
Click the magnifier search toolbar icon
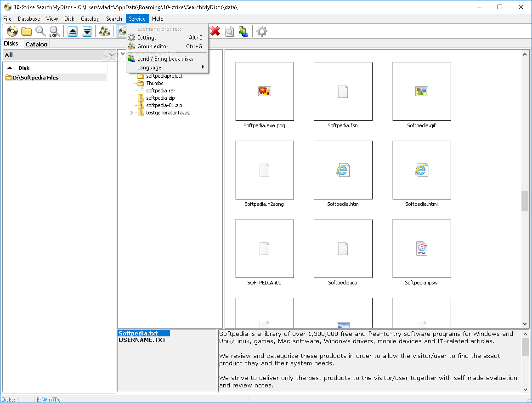point(40,32)
